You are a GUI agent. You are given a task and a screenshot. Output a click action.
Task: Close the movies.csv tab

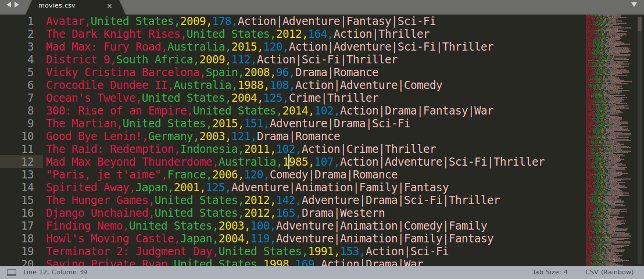(109, 6)
